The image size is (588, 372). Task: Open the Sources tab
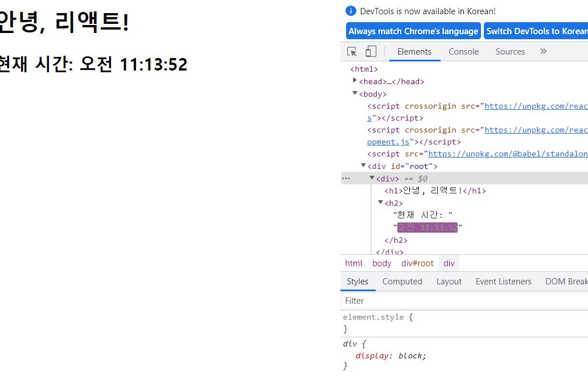[x=510, y=52]
